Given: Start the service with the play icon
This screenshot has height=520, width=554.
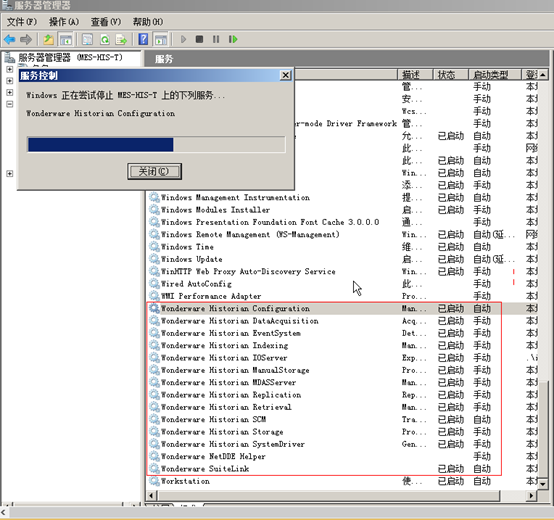Looking at the screenshot, I should coord(183,39).
